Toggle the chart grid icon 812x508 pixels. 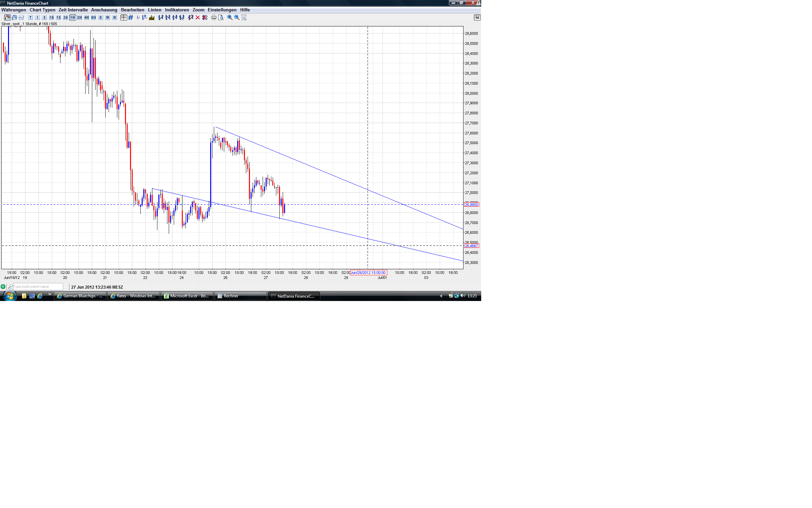[x=131, y=17]
